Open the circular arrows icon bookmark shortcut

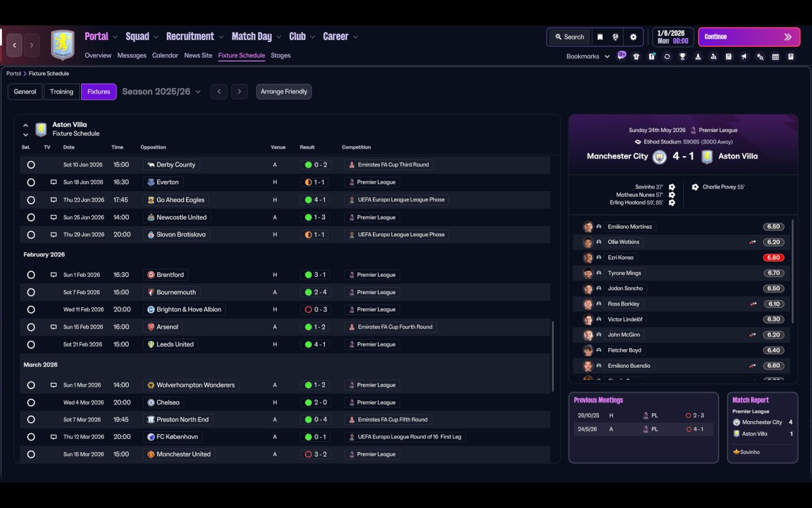point(667,57)
